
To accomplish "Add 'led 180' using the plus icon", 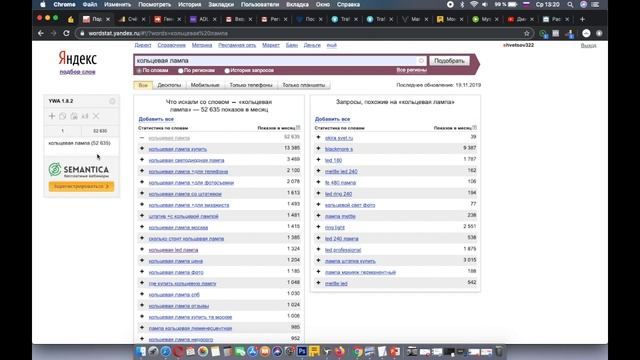I will pos(318,160).
